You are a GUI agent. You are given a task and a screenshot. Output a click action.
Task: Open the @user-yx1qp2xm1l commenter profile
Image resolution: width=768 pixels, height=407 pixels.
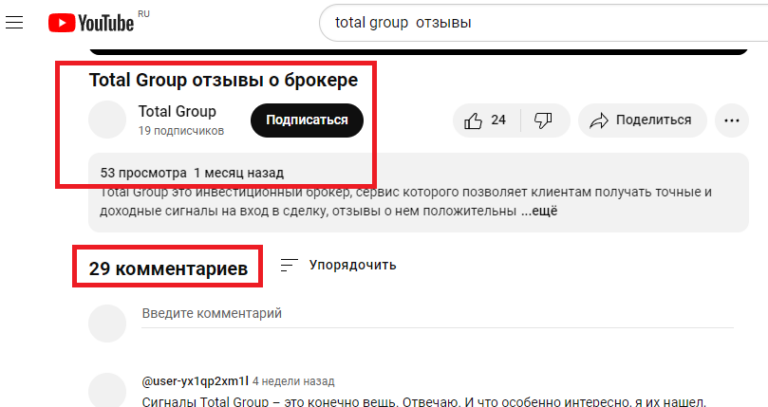[194, 381]
